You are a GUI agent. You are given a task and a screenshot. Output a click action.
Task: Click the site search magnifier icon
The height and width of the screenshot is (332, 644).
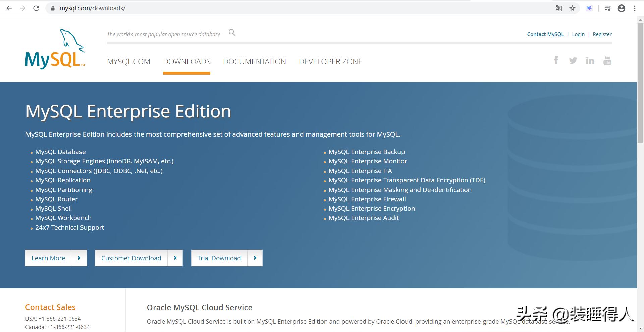click(x=232, y=32)
